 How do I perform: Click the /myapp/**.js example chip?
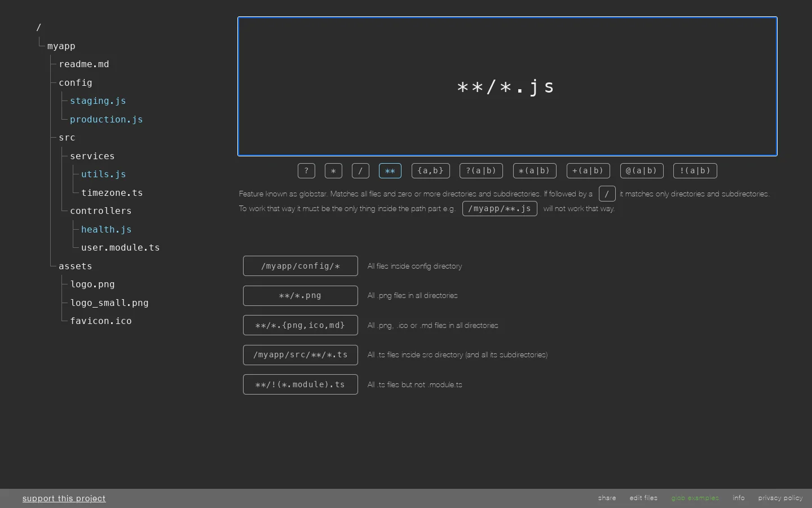500,208
